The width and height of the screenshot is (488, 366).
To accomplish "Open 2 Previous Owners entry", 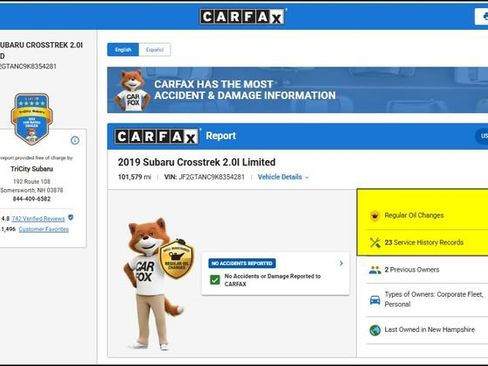I will pyautogui.click(x=412, y=269).
